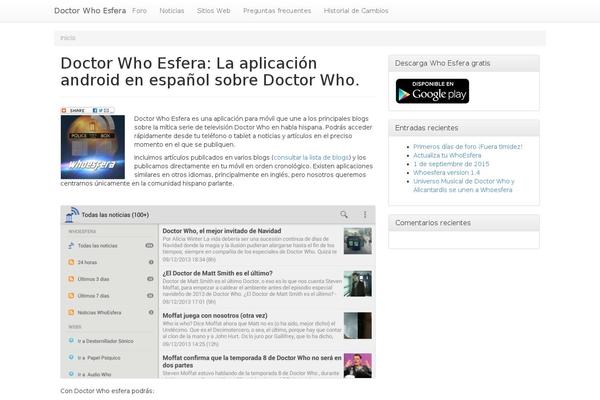Open 'Actualiza tu WhoEsfera' entry
Viewport: 600px width, 400px height.
coord(447,155)
